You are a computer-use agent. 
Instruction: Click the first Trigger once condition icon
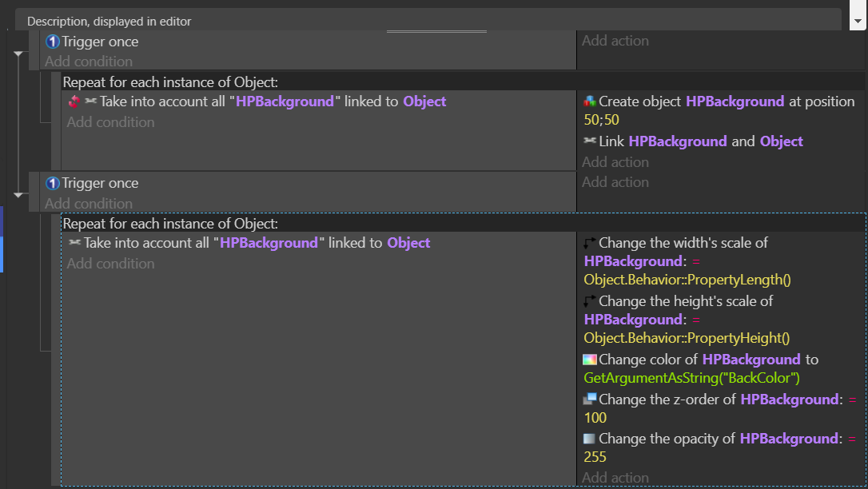coord(53,42)
